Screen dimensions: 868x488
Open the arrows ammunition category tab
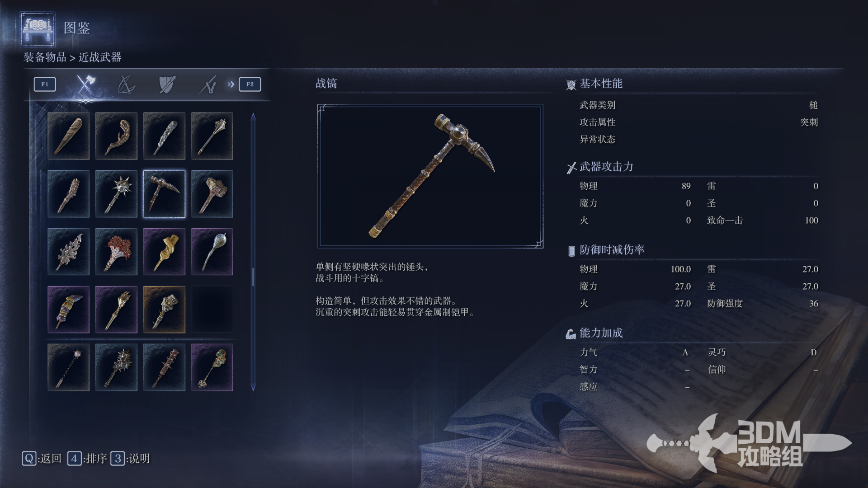pyautogui.click(x=208, y=84)
